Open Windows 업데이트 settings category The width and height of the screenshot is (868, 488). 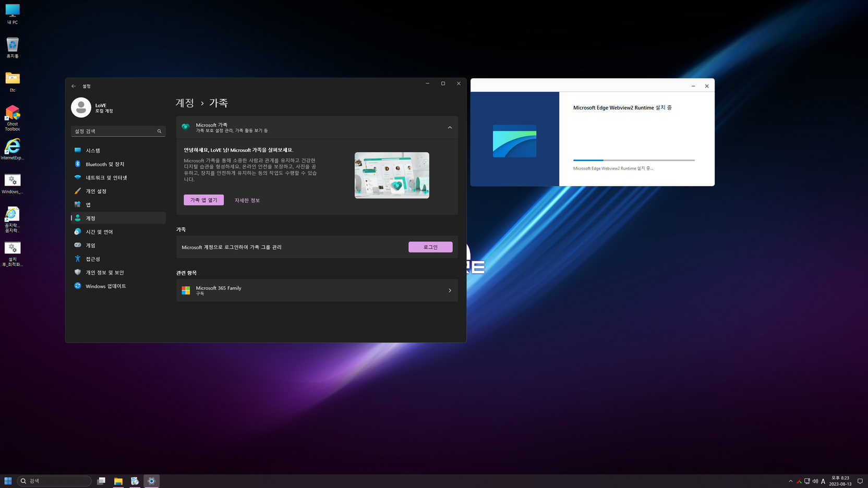(x=118, y=286)
